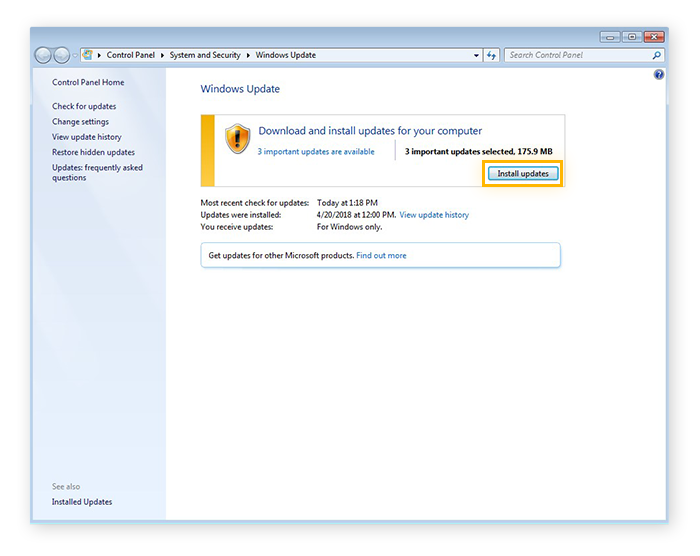
Task: Click the View update history link next to install date
Action: (x=434, y=215)
